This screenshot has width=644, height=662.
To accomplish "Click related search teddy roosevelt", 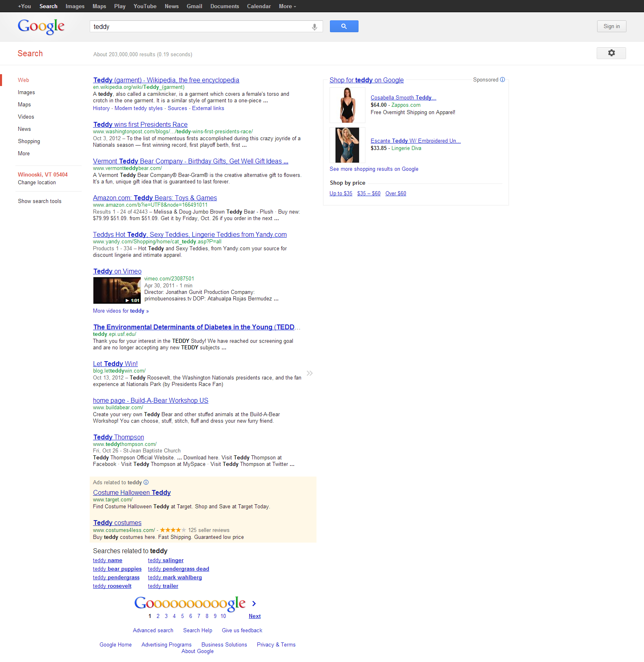I will [112, 586].
